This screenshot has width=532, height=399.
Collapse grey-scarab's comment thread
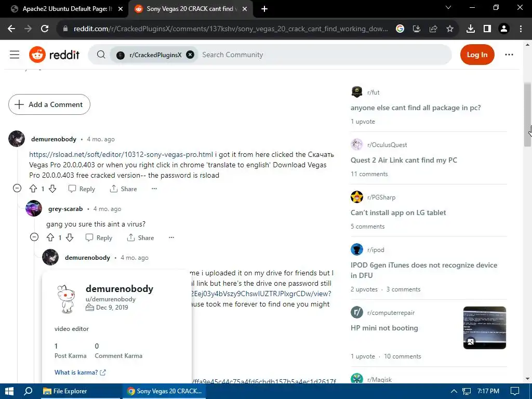[34, 237]
